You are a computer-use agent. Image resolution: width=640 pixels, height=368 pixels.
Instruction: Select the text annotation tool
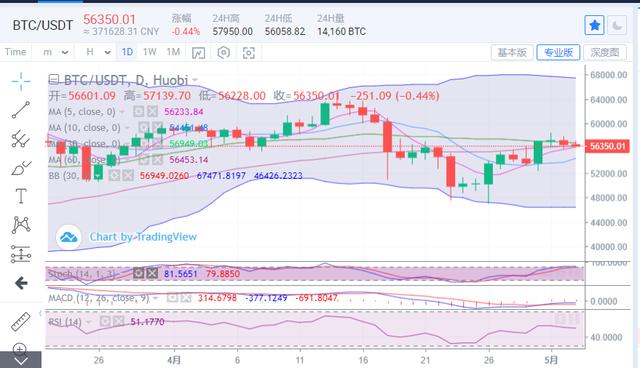click(x=21, y=196)
